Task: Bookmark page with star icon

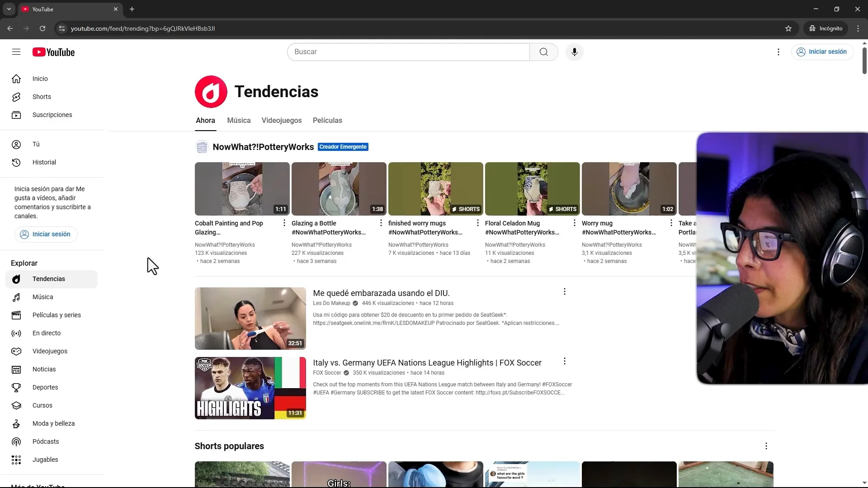Action: click(x=788, y=28)
